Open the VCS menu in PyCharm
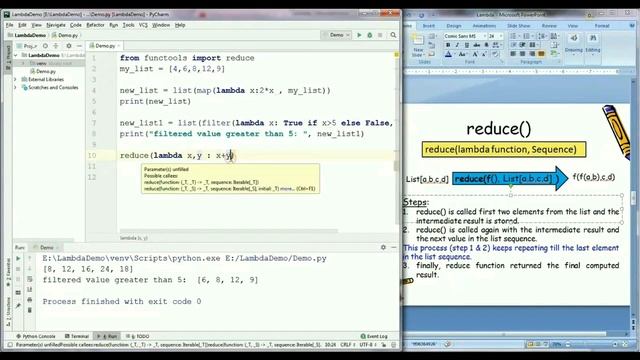The image size is (640, 360). (143, 25)
